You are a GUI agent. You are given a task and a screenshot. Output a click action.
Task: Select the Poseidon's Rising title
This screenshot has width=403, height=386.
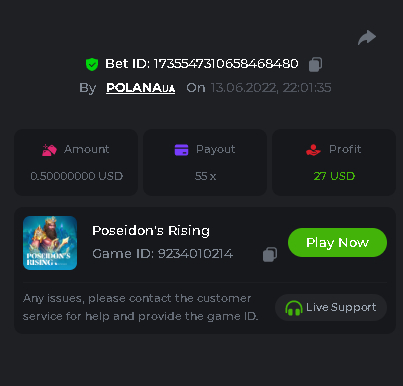point(151,231)
